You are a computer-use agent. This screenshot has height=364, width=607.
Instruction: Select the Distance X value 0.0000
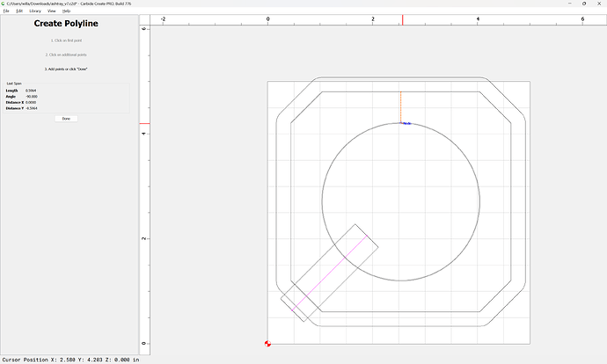pos(31,103)
